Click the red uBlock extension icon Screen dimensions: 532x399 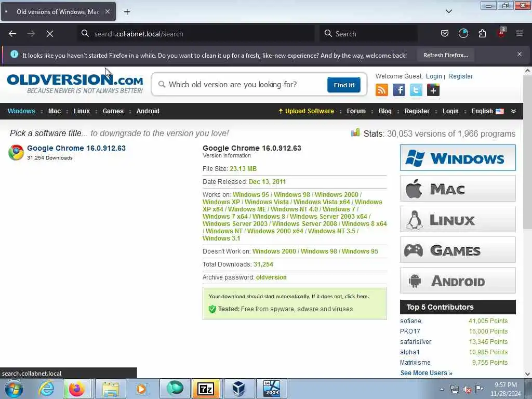501,33
